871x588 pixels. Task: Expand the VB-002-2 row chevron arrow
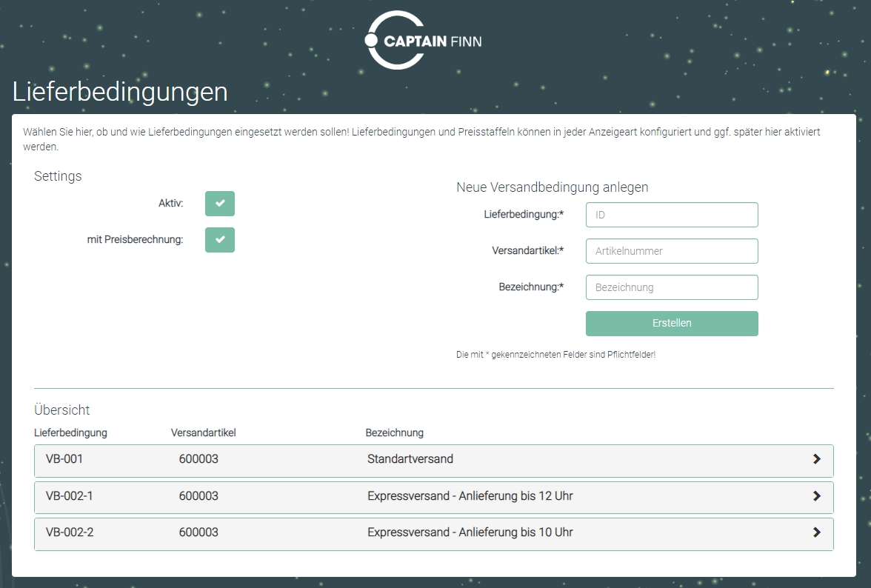[816, 532]
